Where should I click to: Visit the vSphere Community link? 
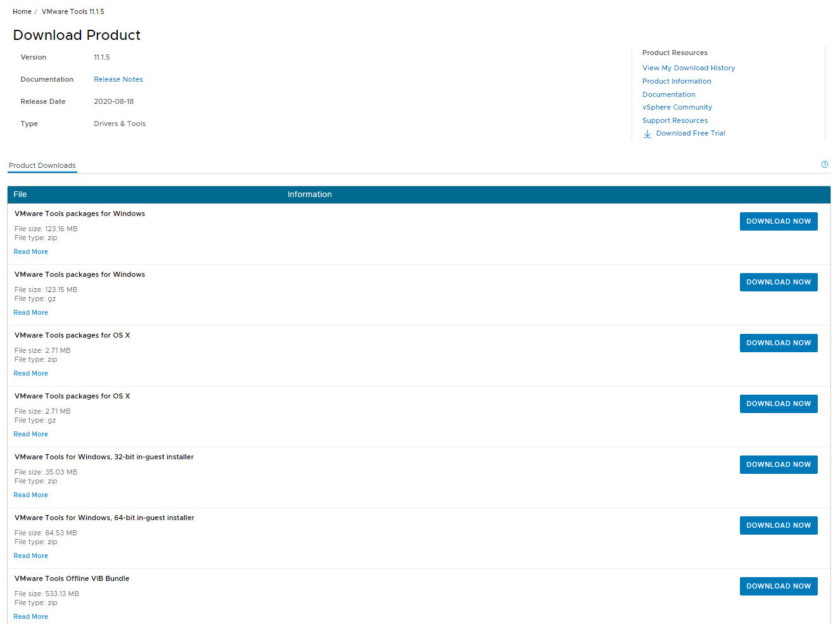[677, 107]
